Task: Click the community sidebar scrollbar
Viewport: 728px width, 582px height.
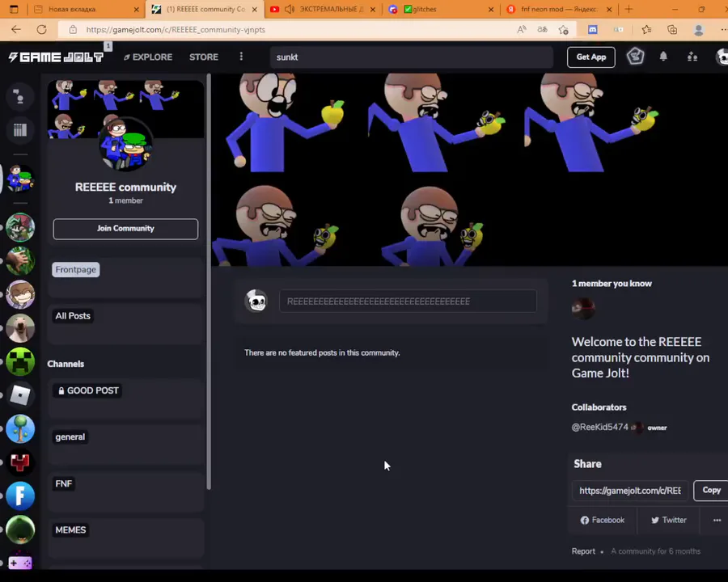Action: (x=209, y=281)
